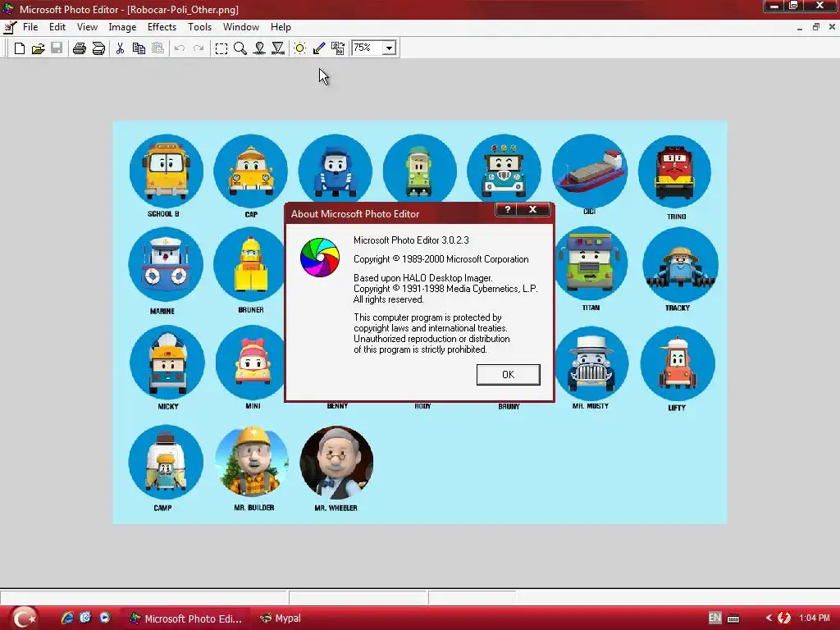Minimize the inner document window

click(799, 27)
